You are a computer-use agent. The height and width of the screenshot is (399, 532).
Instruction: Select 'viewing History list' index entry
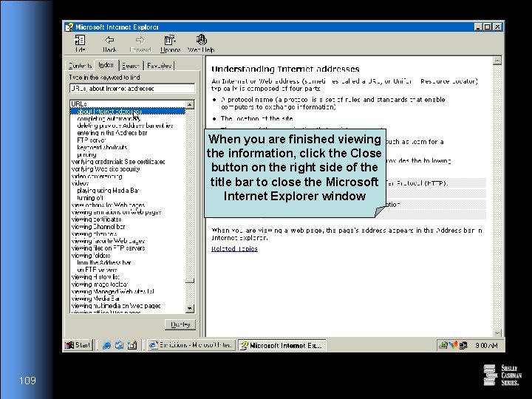[x=95, y=277]
